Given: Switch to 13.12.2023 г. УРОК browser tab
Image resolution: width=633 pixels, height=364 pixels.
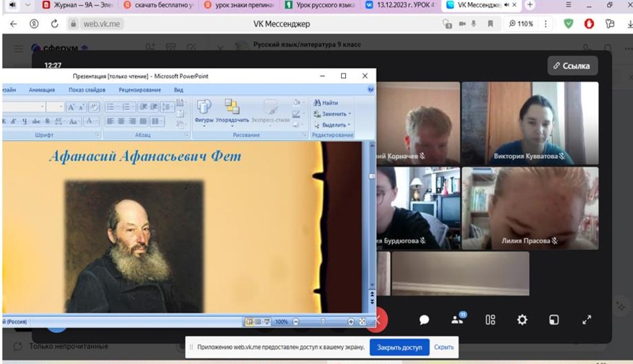Looking at the screenshot, I should pyautogui.click(x=401, y=5).
